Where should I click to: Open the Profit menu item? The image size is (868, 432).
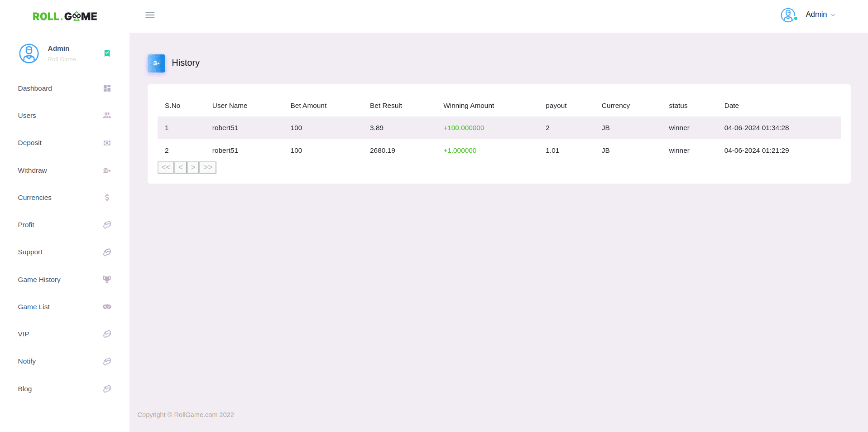point(26,225)
